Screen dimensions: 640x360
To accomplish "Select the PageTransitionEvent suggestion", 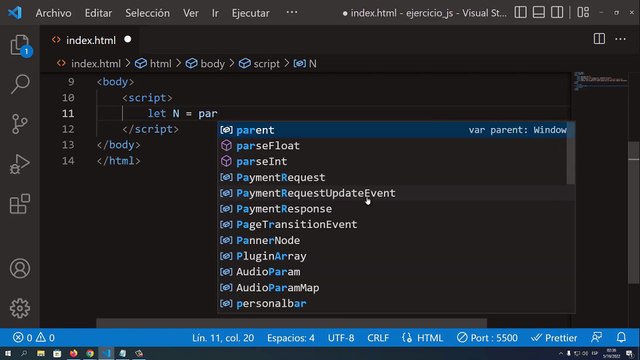I will [396, 224].
